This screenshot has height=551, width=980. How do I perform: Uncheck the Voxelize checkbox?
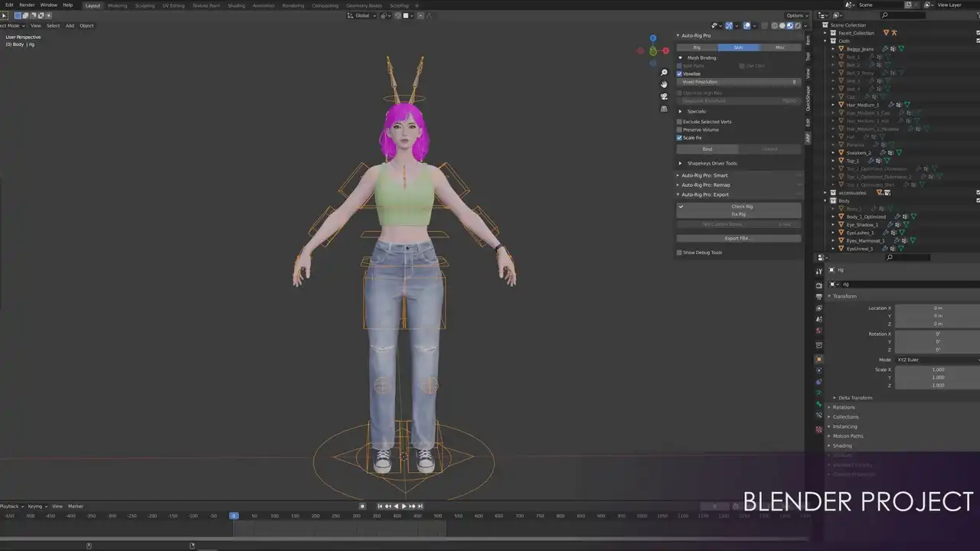(x=679, y=73)
